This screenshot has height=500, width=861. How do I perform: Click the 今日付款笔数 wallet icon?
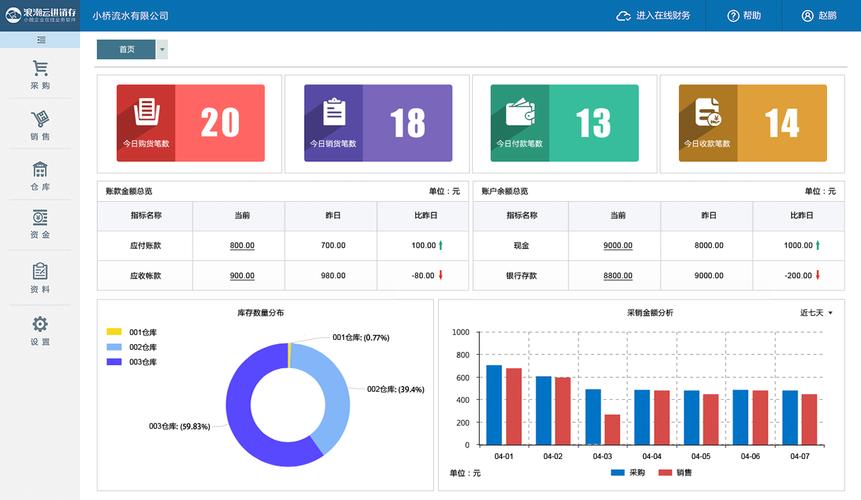point(520,112)
